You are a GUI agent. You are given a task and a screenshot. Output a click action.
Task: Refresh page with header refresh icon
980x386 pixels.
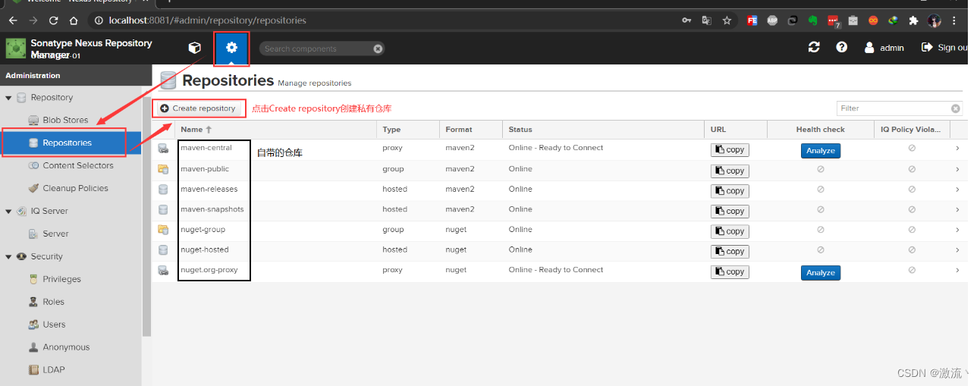814,47
